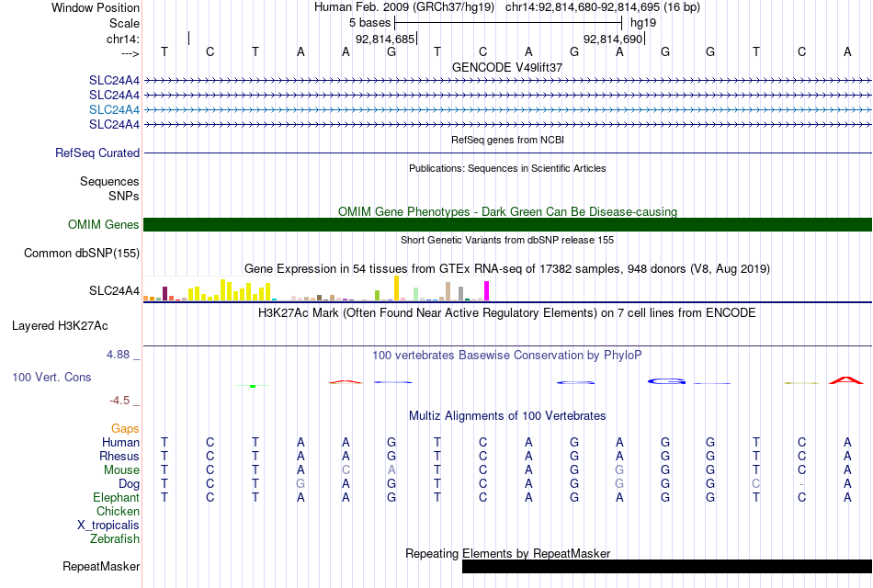This screenshot has width=873, height=588.
Task: Click the magenta bar in the GTEx chart
Action: tap(487, 290)
